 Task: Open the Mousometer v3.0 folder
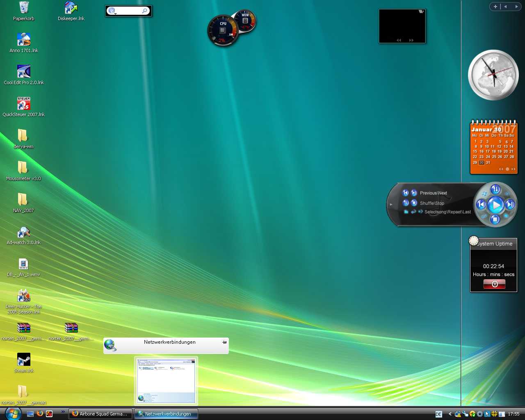pyautogui.click(x=23, y=168)
